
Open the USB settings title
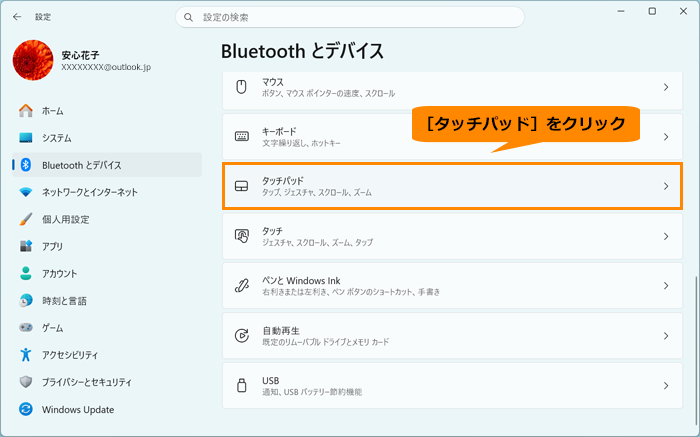(x=271, y=381)
